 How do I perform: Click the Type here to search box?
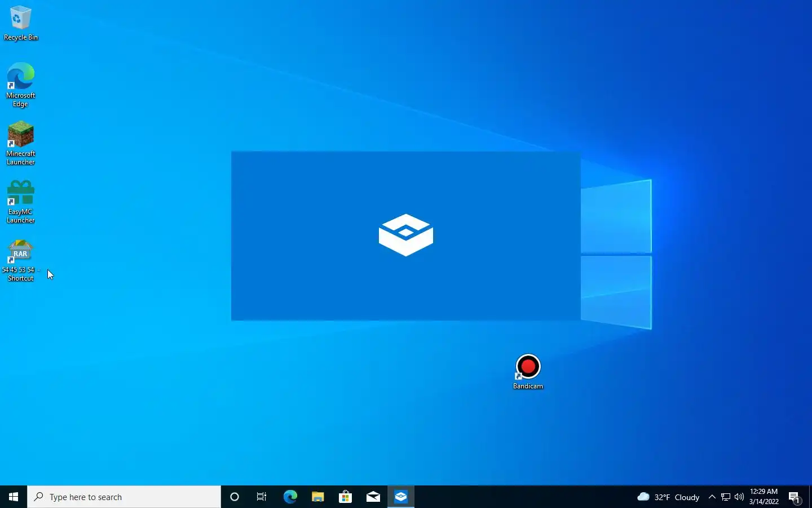pyautogui.click(x=124, y=497)
